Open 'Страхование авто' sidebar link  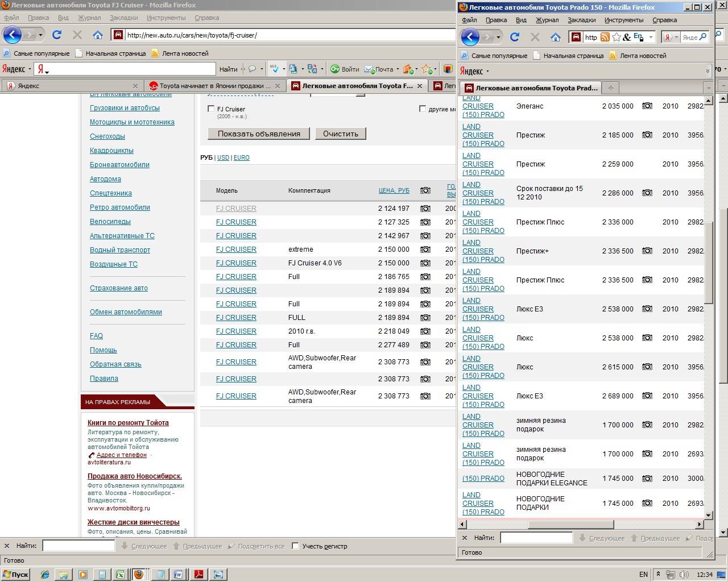click(x=118, y=288)
